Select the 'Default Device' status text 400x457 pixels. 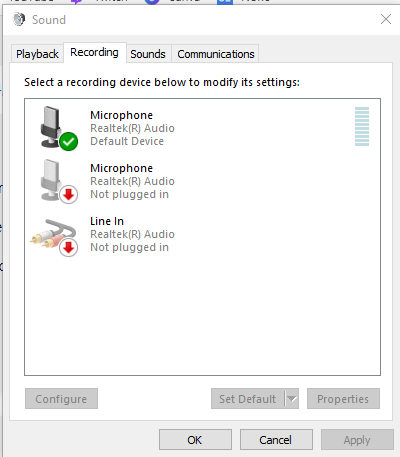(x=127, y=141)
